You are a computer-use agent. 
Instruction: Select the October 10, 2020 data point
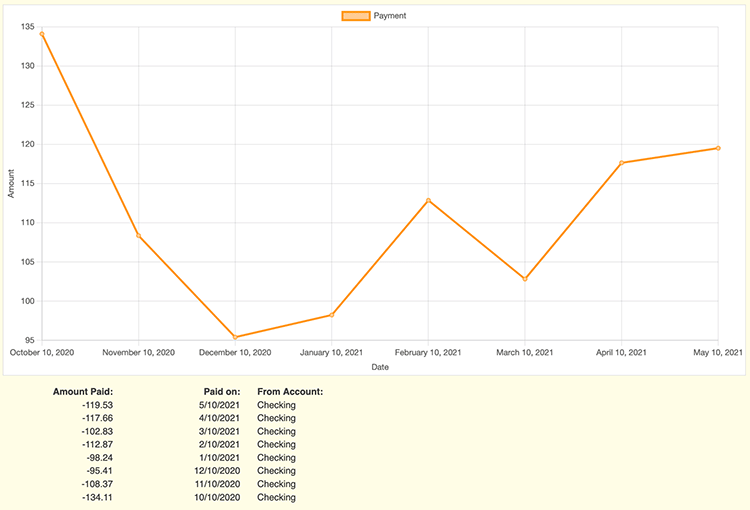[x=41, y=34]
